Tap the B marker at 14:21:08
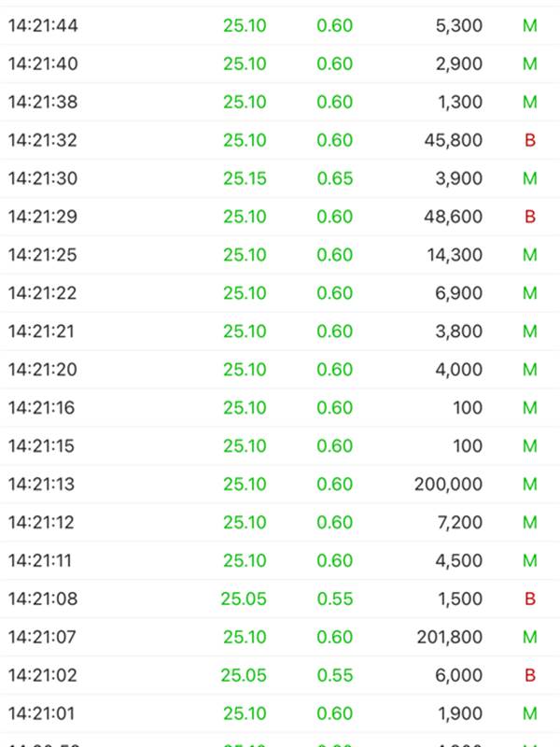The width and height of the screenshot is (560, 747). 530,599
